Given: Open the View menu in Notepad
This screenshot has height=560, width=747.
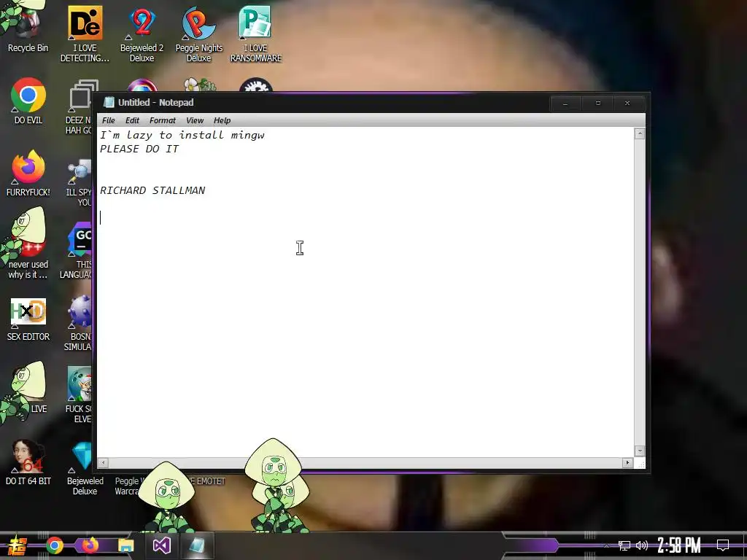Looking at the screenshot, I should [195, 120].
